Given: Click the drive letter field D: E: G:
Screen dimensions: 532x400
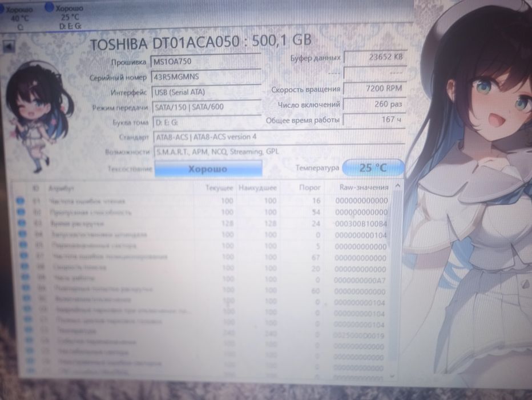Looking at the screenshot, I should [x=207, y=122].
